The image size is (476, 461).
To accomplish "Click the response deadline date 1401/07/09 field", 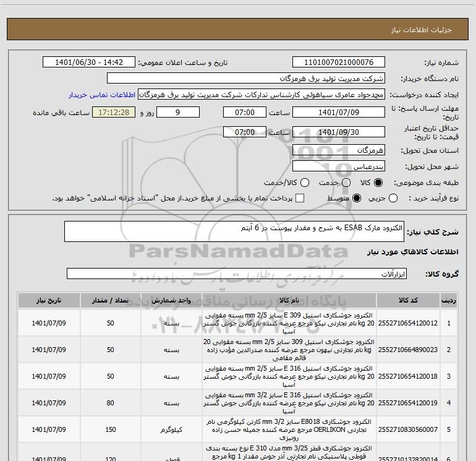I will click(339, 113).
